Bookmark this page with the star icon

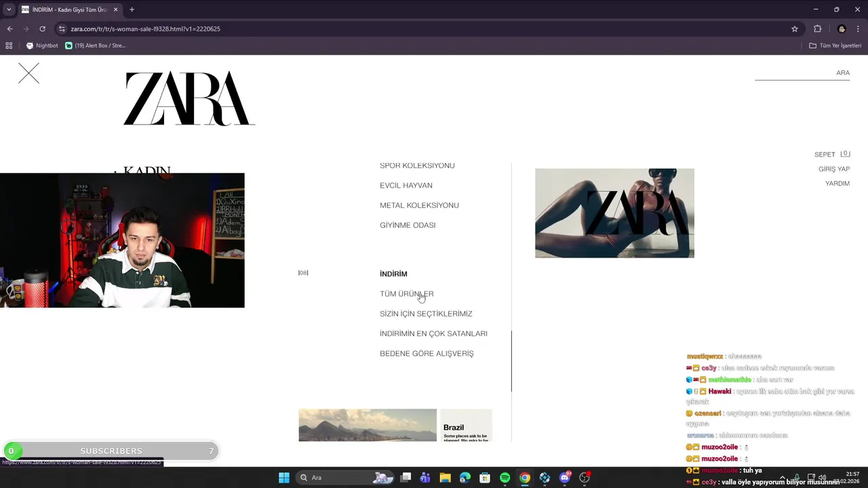pyautogui.click(x=795, y=29)
